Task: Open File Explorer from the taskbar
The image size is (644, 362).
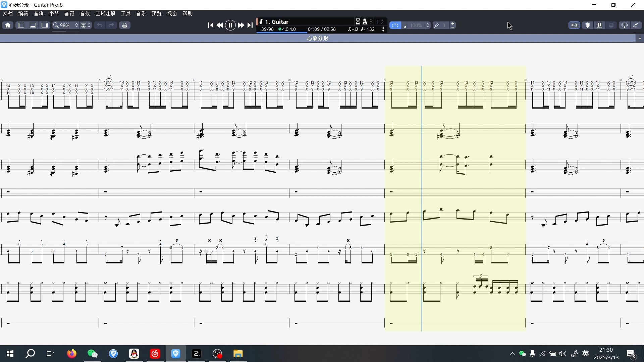Action: pyautogui.click(x=238, y=354)
